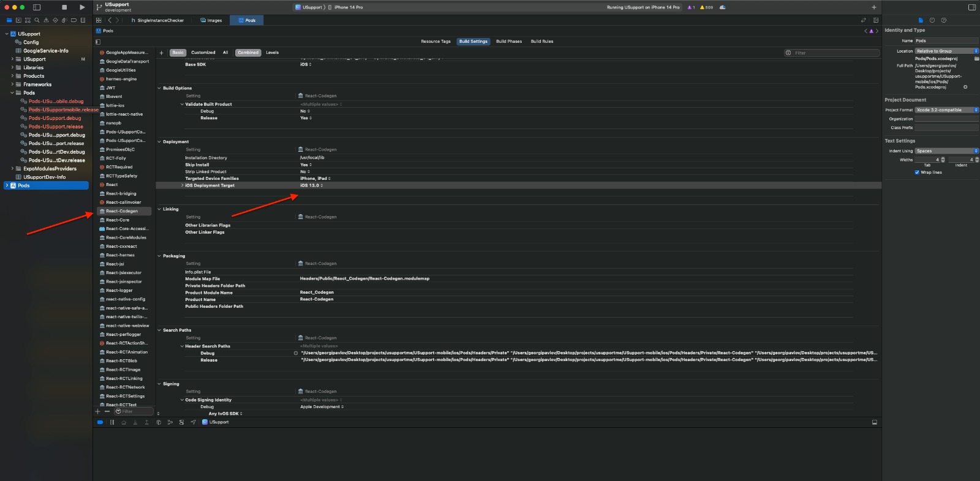Go forward in editor history
The height and width of the screenshot is (481, 980).
118,20
